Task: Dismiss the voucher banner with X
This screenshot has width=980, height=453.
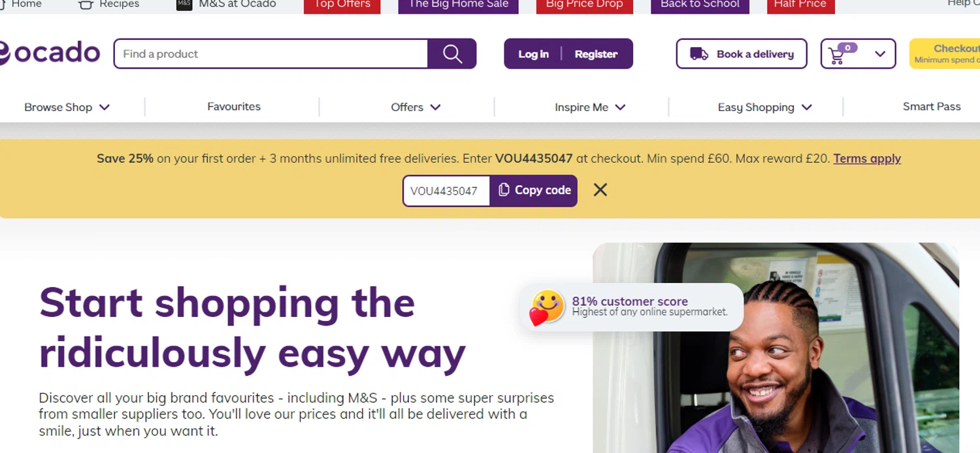Action: coord(600,190)
